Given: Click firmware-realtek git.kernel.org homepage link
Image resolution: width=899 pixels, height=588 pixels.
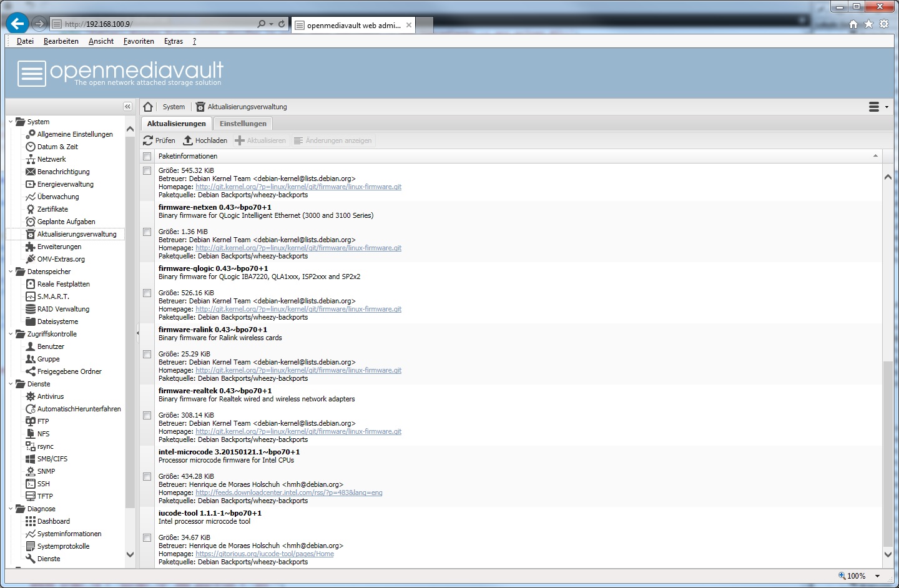Looking at the screenshot, I should 298,431.
